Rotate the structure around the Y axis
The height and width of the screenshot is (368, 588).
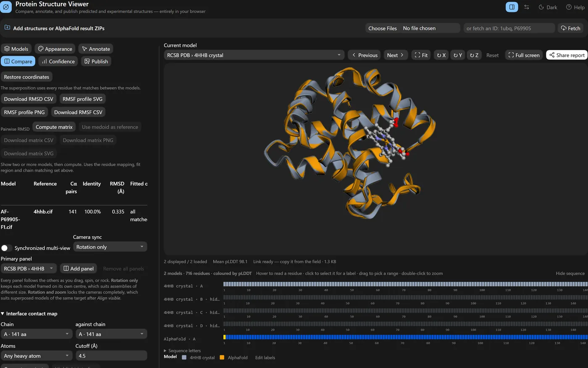pyautogui.click(x=458, y=55)
